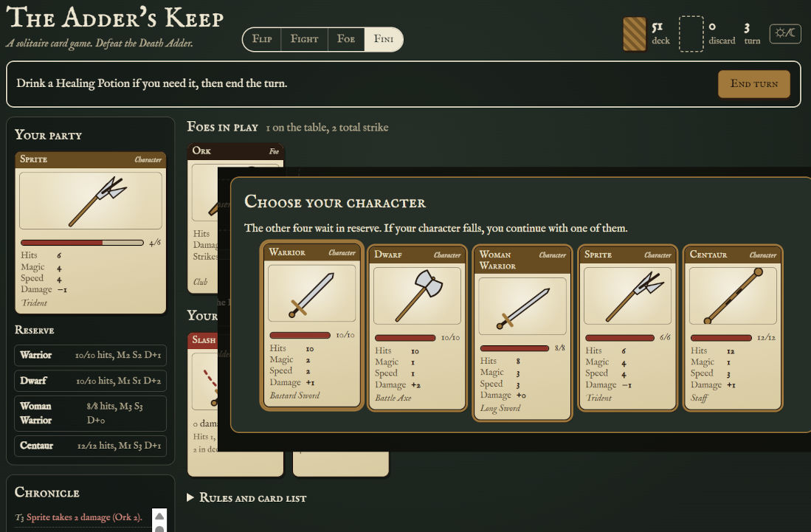Click the Sprite card in Your Party
The width and height of the screenshot is (811, 532).
91,232
